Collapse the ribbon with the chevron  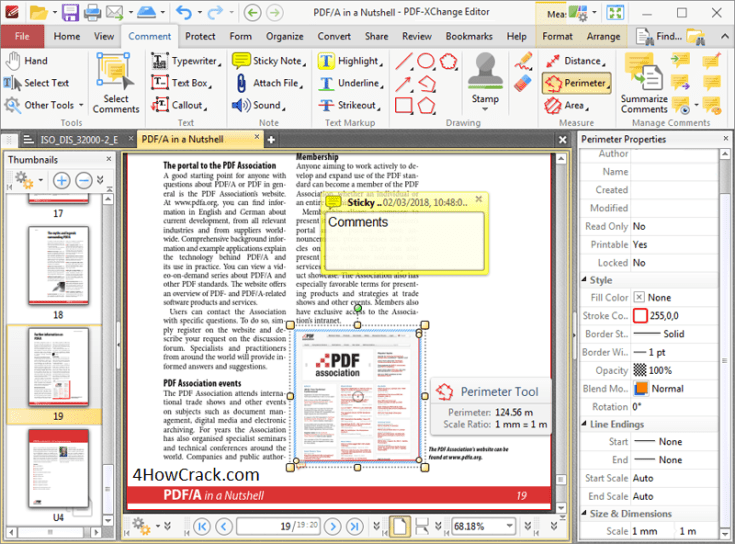pos(724,37)
